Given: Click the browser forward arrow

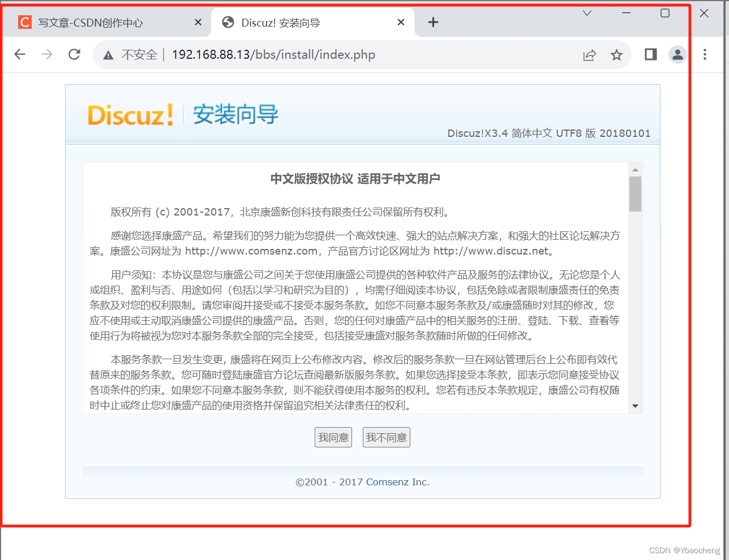Looking at the screenshot, I should (47, 54).
